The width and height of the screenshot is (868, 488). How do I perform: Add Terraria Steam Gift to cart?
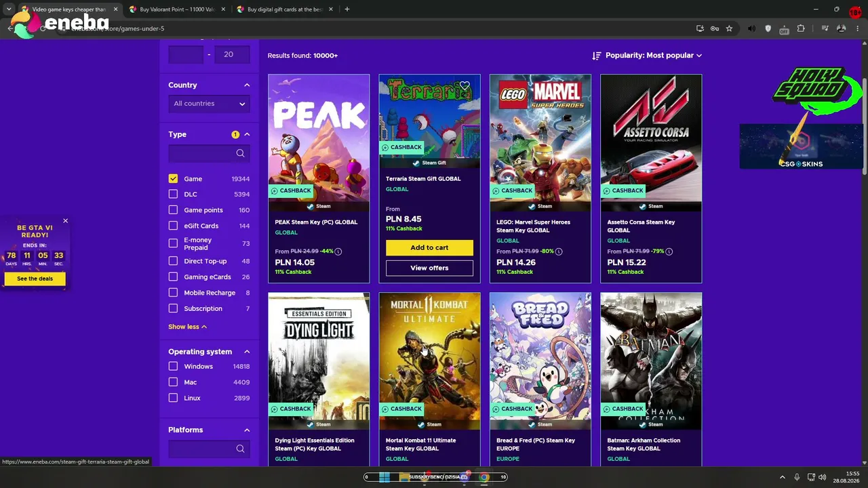tap(429, 247)
